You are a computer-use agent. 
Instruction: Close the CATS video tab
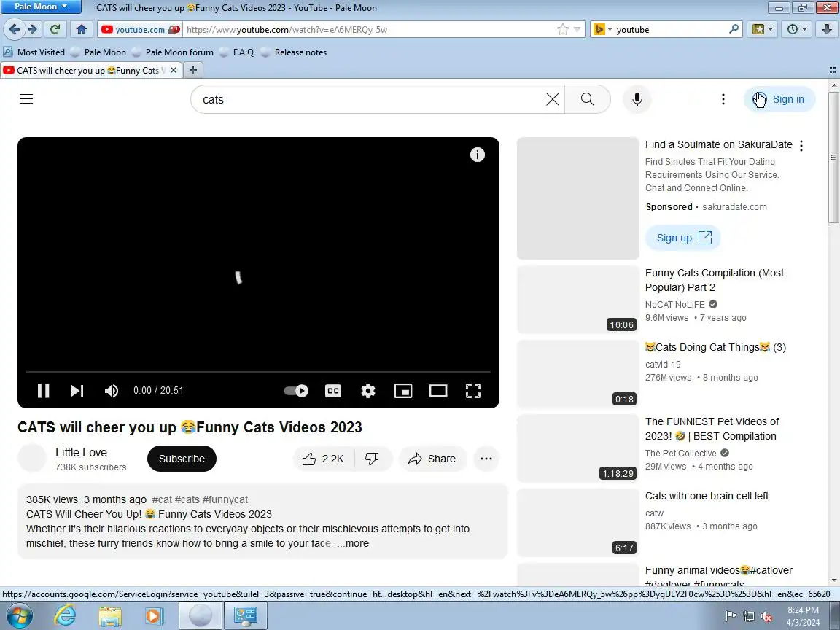[174, 70]
